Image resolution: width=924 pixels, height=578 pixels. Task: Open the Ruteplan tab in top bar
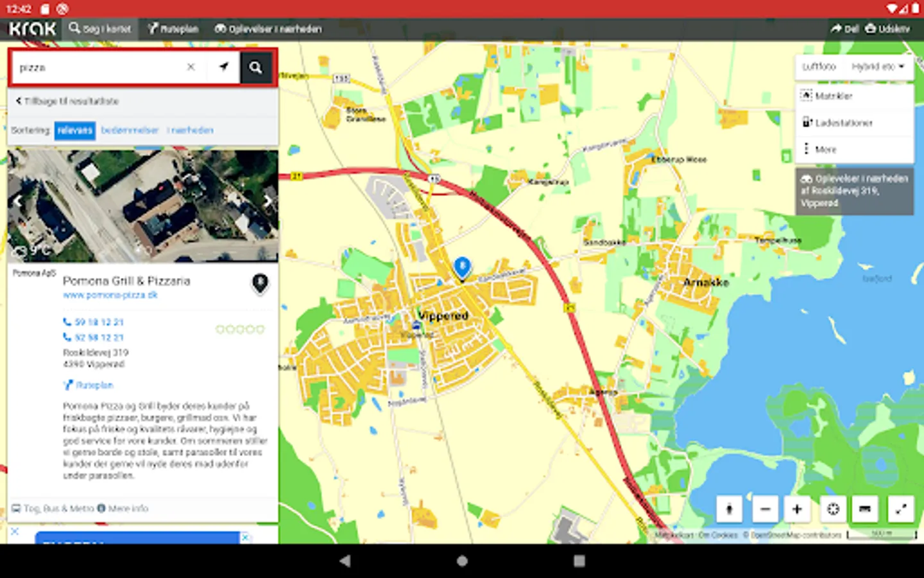(173, 29)
